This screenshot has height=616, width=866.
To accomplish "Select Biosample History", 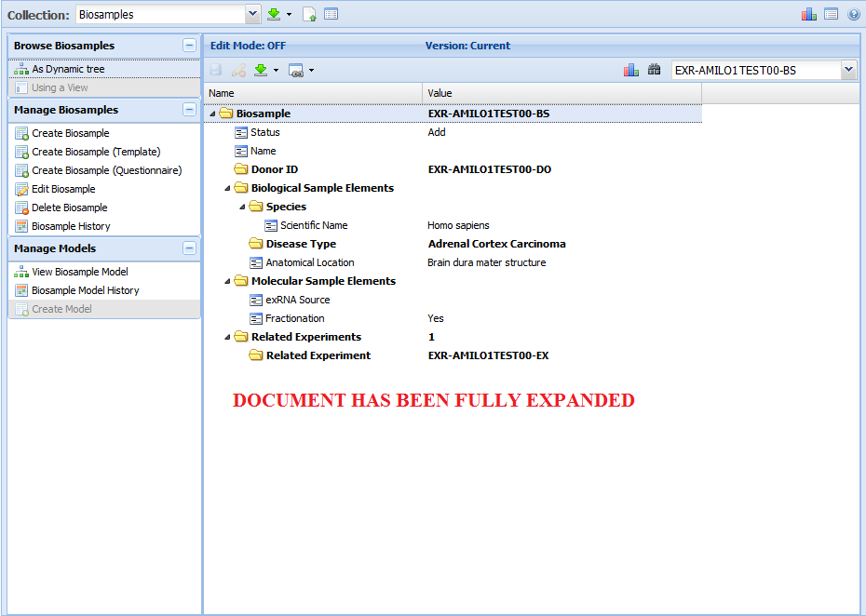I will tap(70, 226).
